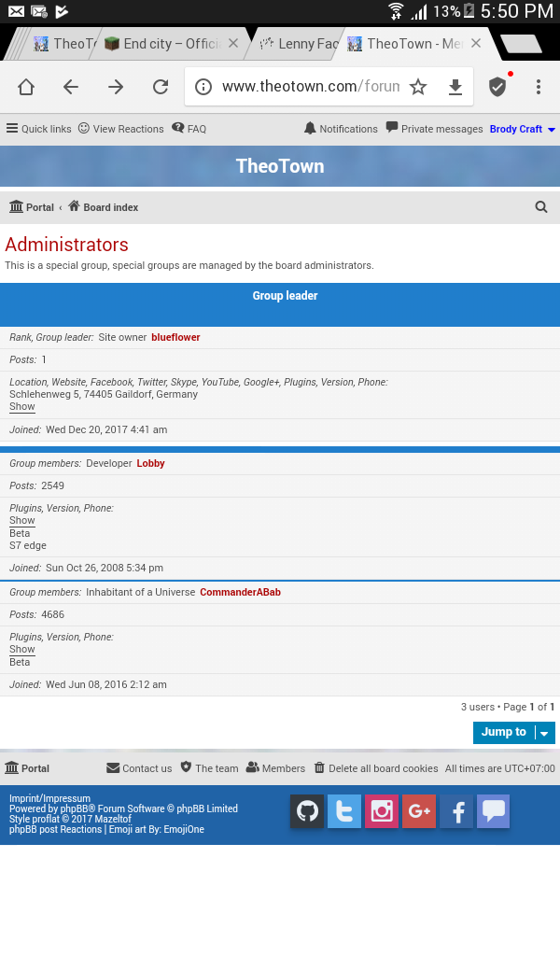Close the TheoTown Members tab
Viewport: 560px width, 956px height.
pos(476,43)
